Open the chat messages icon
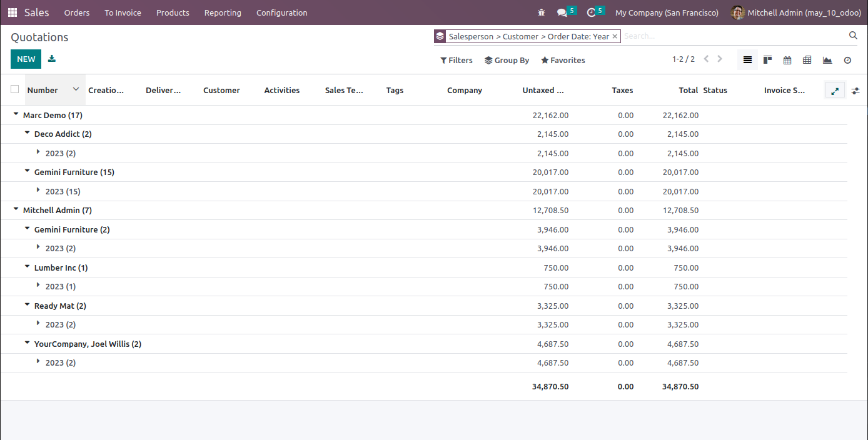This screenshot has width=868, height=440. tap(562, 12)
